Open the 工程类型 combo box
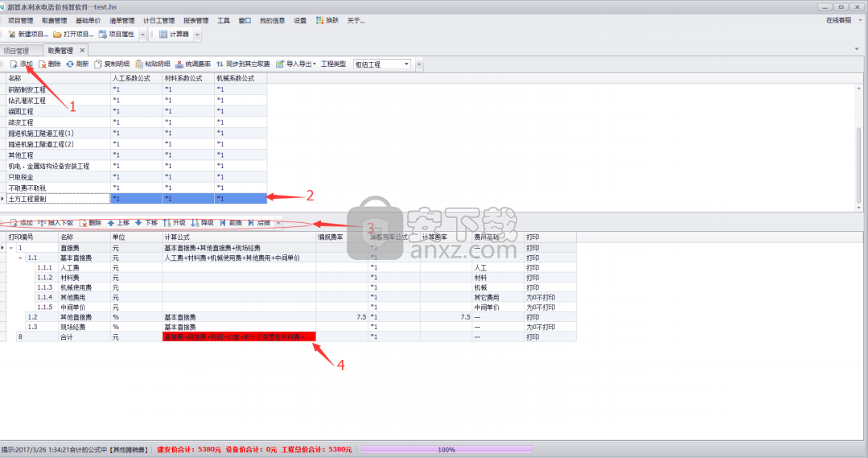This screenshot has height=458, width=868. (x=383, y=64)
